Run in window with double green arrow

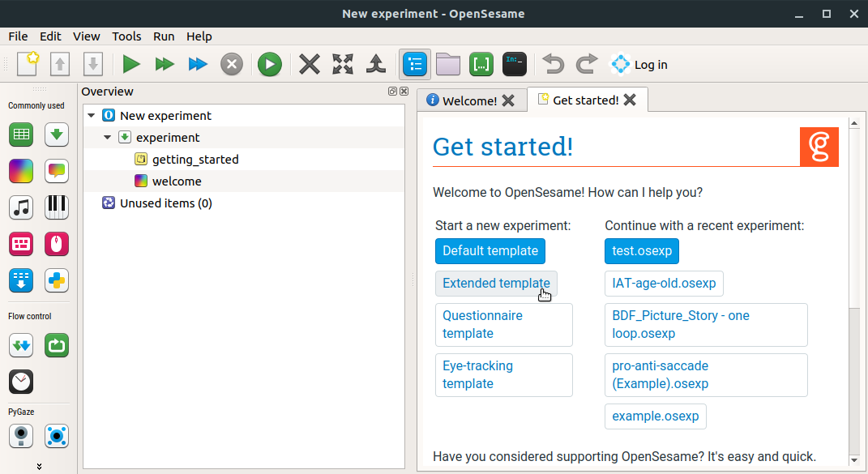[x=165, y=64]
